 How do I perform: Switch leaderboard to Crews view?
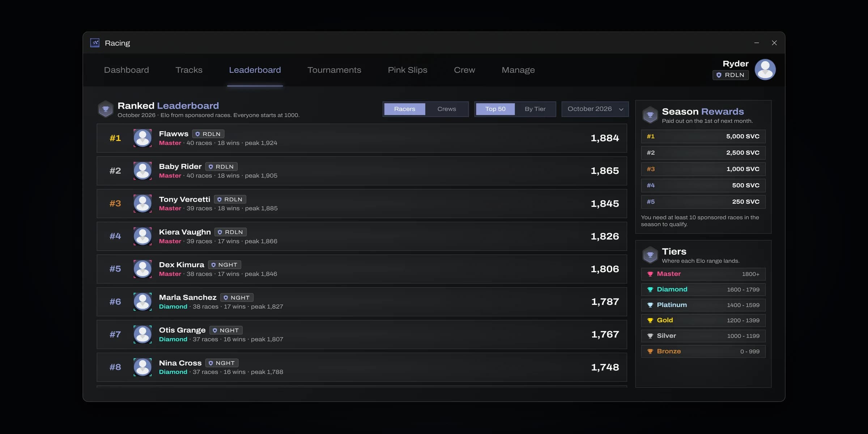click(447, 109)
